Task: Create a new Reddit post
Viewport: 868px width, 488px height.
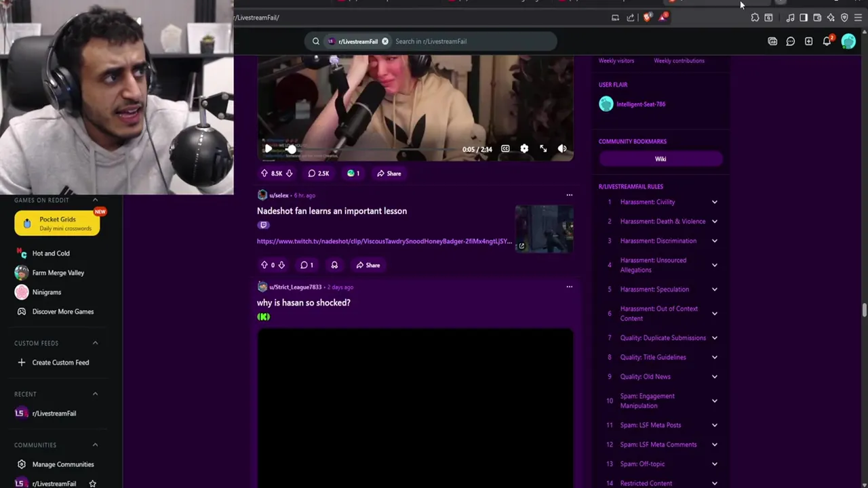Action: click(x=809, y=41)
